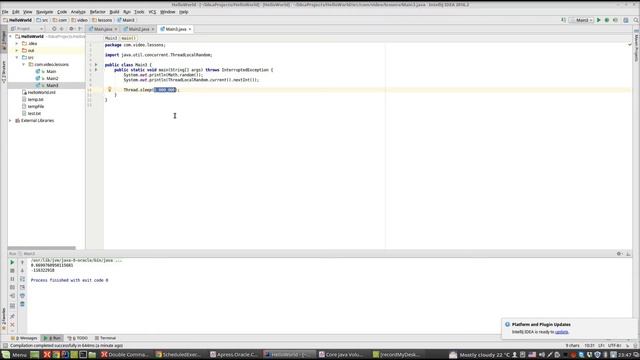
Task: Toggle scroll to end in console
Action: [22, 287]
